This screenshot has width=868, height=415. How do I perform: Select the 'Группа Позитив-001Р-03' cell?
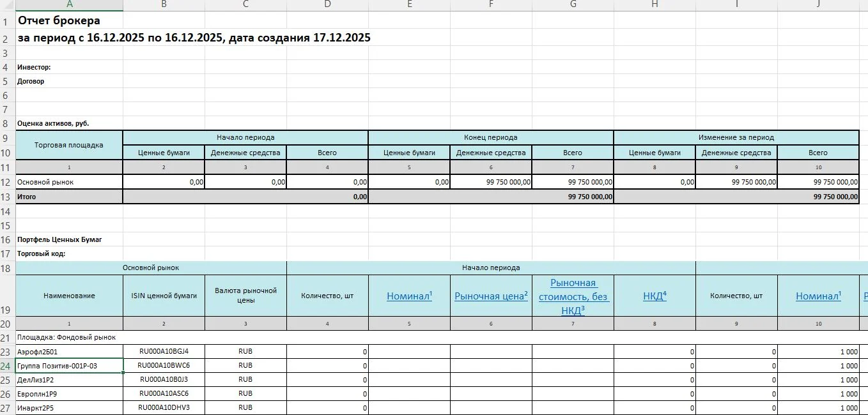pos(69,366)
